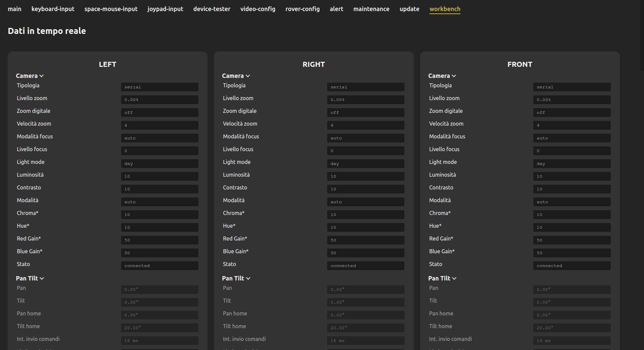Open video-config tab
Screen dimensions: 644x350
point(258,9)
